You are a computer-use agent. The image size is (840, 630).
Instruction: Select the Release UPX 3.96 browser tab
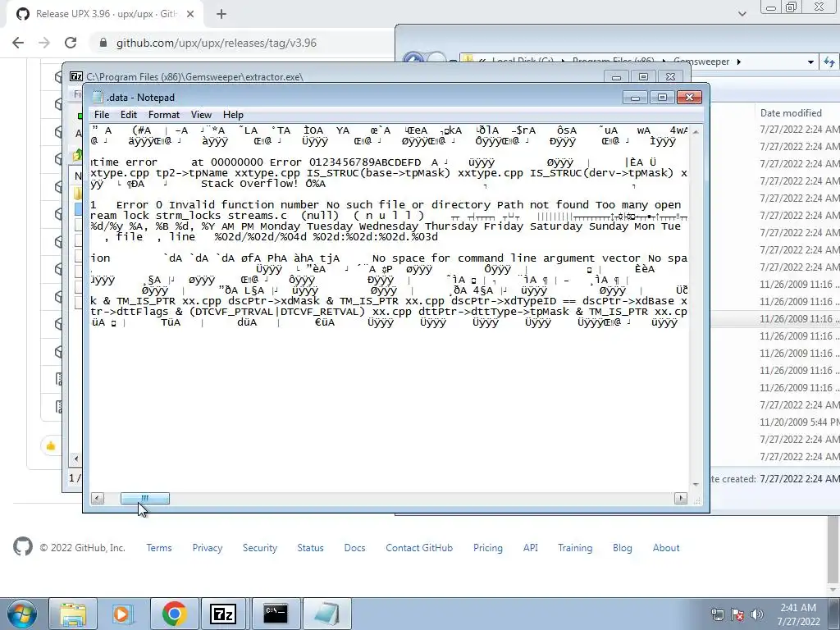point(105,15)
